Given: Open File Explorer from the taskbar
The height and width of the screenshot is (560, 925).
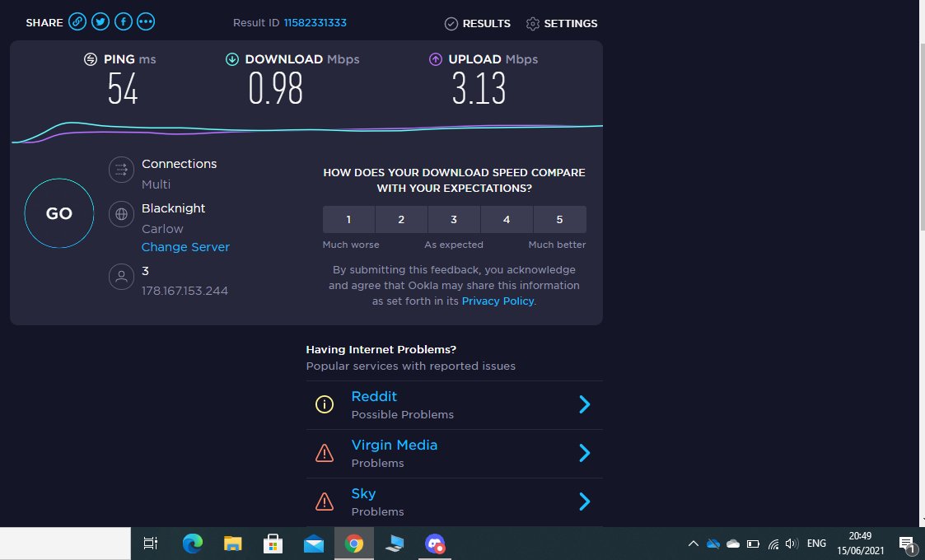Looking at the screenshot, I should point(233,544).
